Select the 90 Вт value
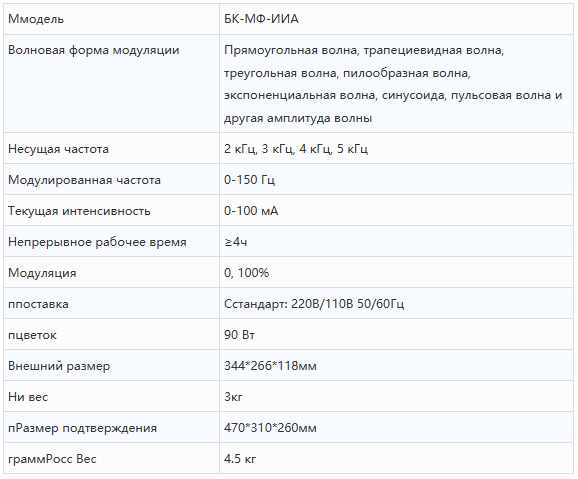 (x=239, y=335)
